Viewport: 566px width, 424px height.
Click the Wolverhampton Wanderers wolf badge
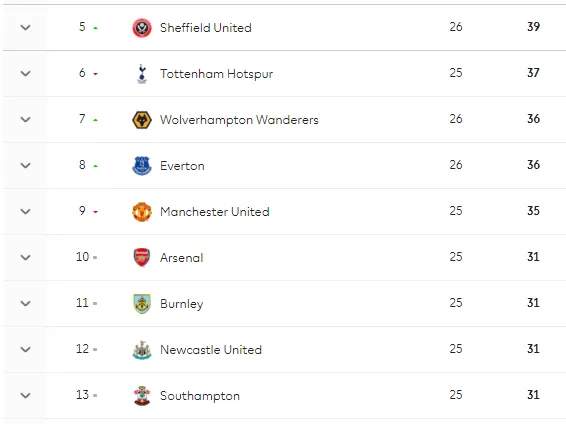[x=142, y=120]
